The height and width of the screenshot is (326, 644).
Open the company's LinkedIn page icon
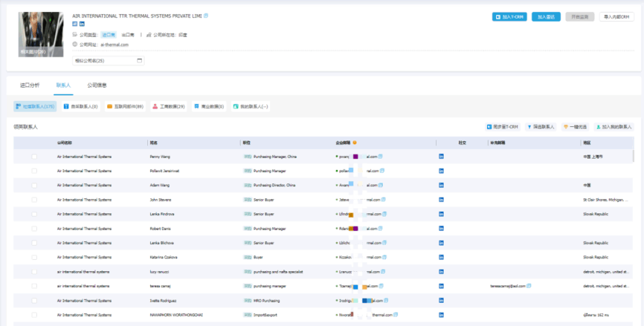[82, 25]
